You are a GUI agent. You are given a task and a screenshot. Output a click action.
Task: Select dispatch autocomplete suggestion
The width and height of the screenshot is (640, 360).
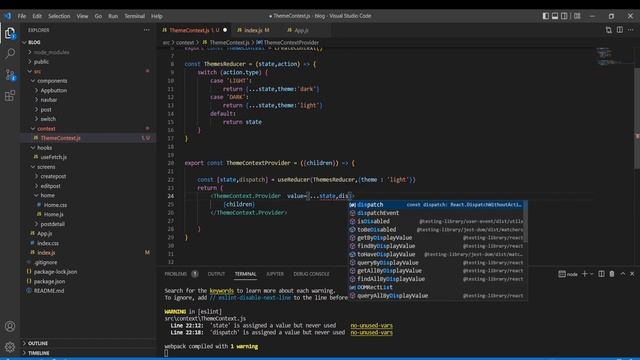pyautogui.click(x=435, y=204)
